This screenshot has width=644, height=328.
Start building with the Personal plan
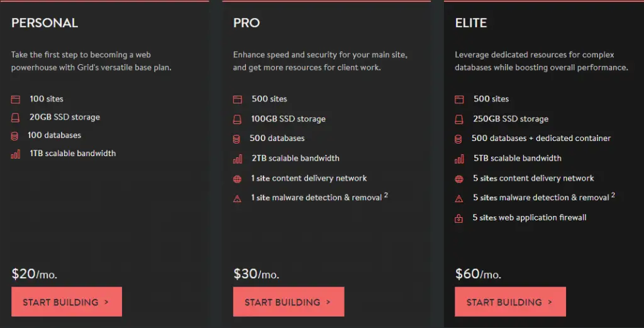[x=67, y=302]
